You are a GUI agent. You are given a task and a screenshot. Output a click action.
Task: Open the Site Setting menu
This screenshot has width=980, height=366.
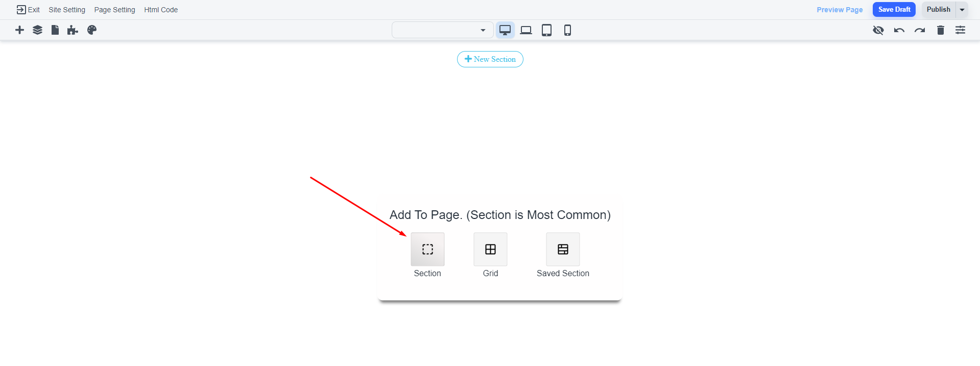(67, 10)
